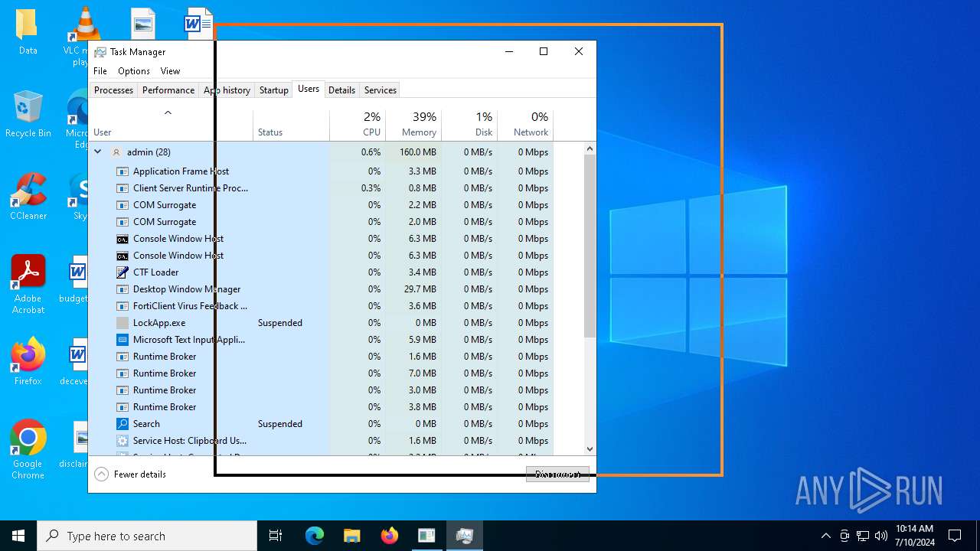Click the Search magnifier process icon
The height and width of the screenshot is (551, 980).
[x=122, y=424]
